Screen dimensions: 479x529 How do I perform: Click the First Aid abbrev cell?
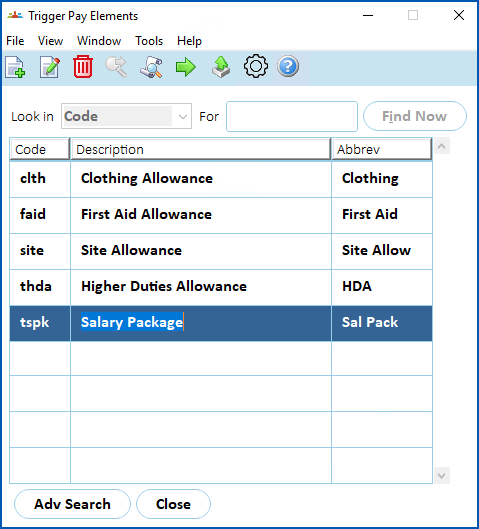click(382, 215)
